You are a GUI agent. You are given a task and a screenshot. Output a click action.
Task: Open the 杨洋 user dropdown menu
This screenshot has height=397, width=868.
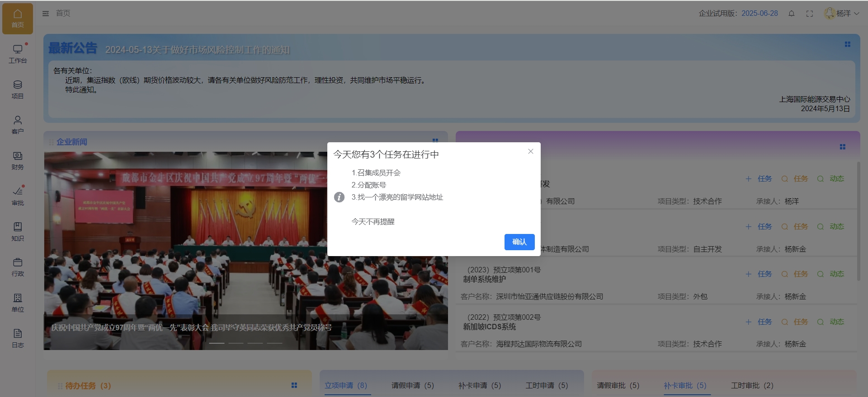point(842,14)
